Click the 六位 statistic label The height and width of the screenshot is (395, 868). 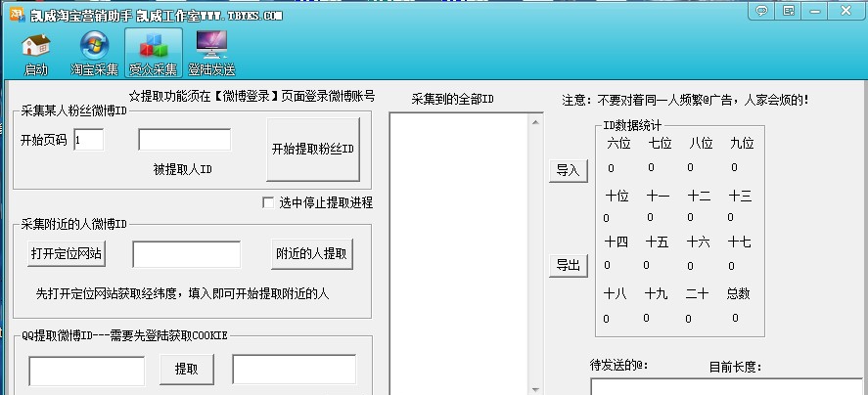pyautogui.click(x=618, y=144)
